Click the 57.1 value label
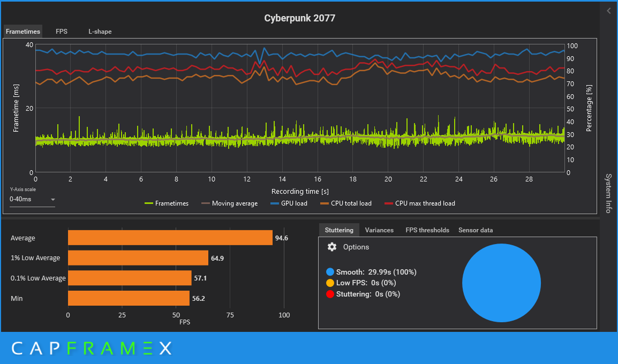This screenshot has height=364, width=618. pos(200,278)
